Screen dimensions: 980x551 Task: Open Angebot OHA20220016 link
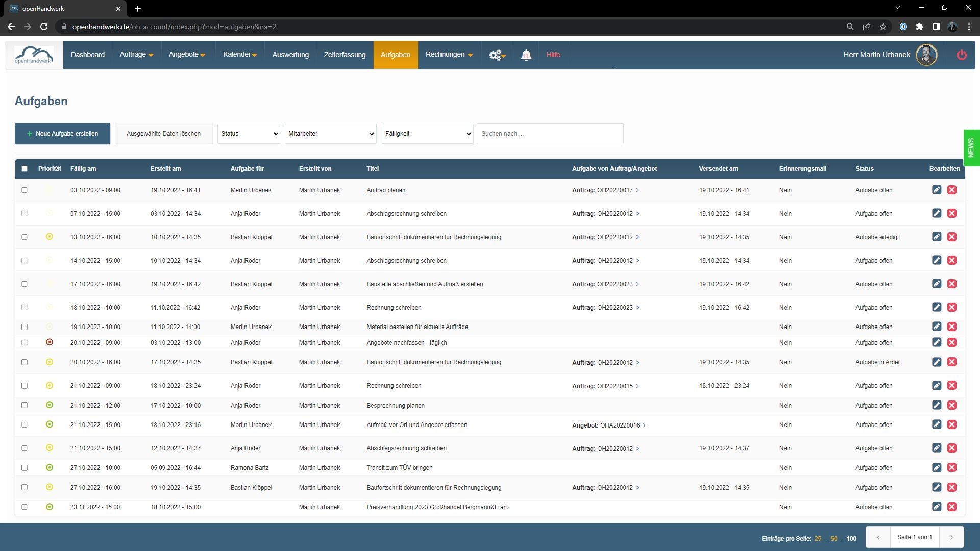coord(619,425)
